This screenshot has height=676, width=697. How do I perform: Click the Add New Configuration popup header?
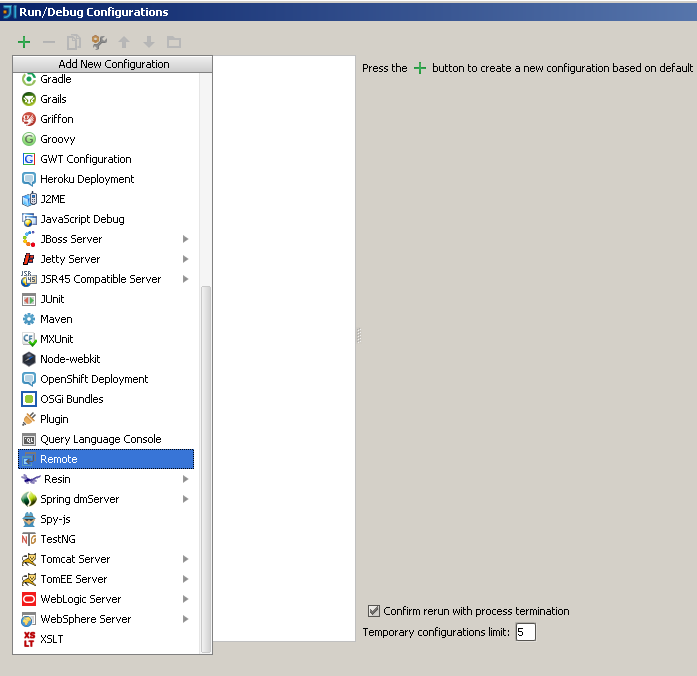(112, 64)
